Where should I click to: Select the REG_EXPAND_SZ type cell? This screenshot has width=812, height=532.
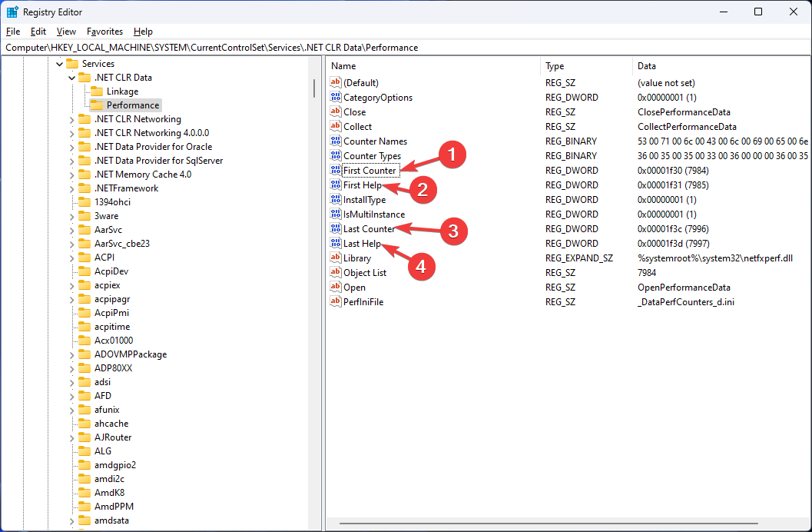coord(579,258)
